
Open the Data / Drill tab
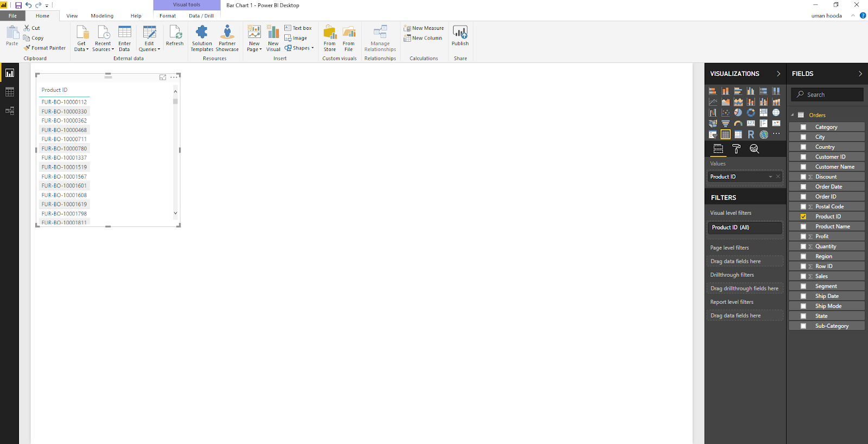tap(201, 16)
